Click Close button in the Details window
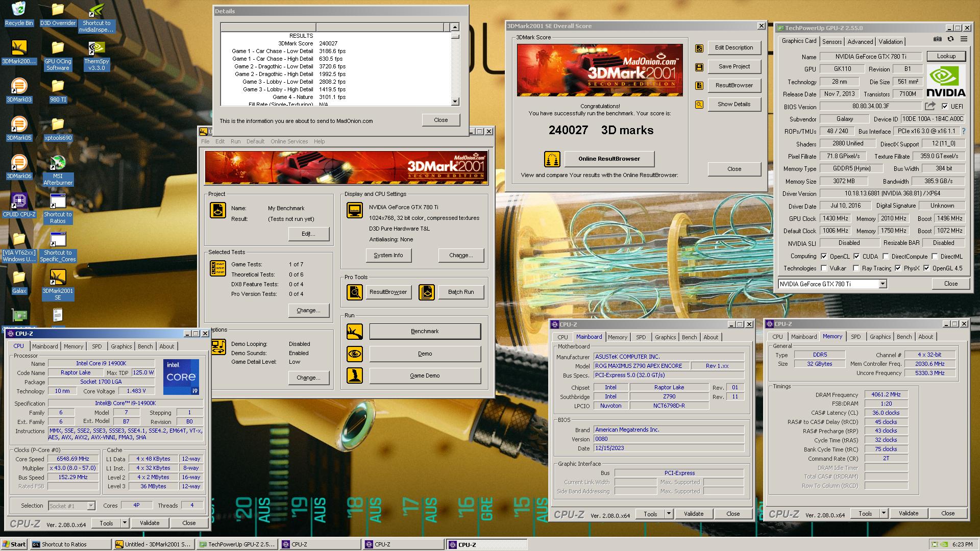 [x=441, y=120]
